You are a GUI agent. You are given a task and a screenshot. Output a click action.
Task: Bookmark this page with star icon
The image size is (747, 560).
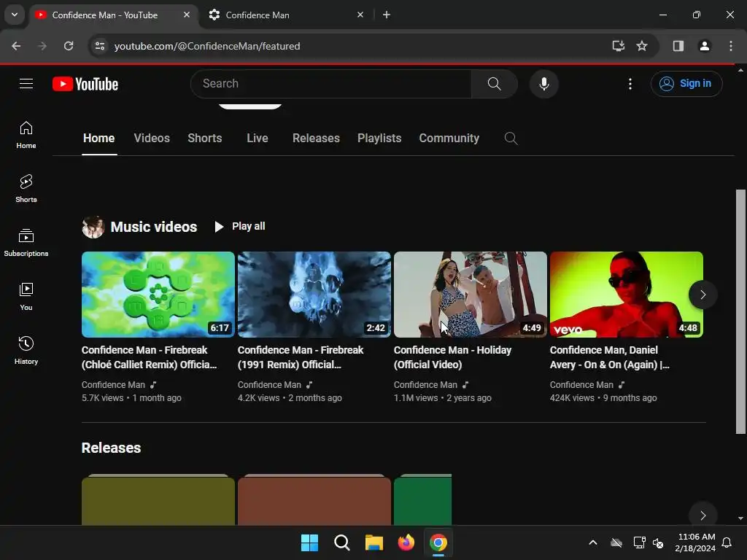(642, 46)
